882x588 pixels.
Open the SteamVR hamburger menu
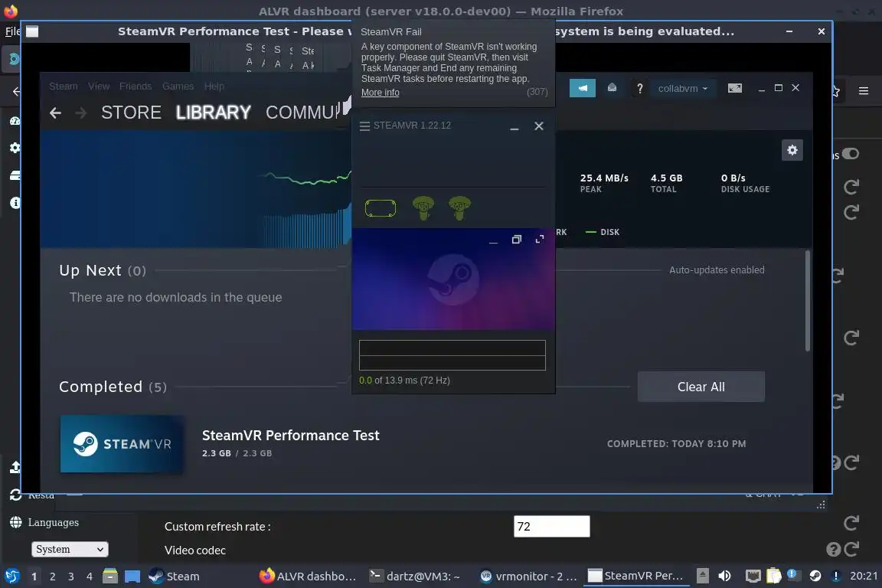pos(364,126)
